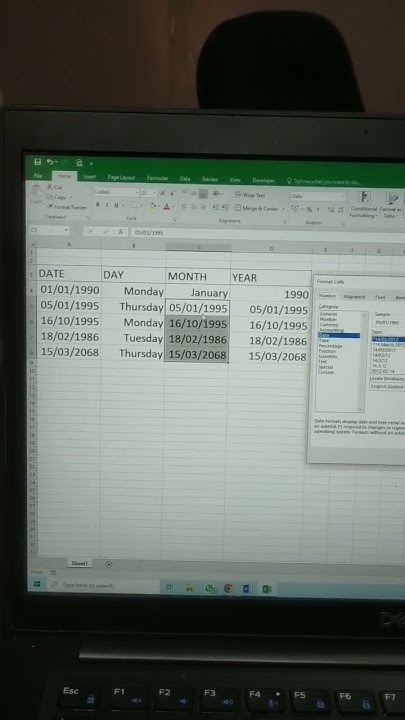The image size is (405, 720).
Task: Click the Print Preview icon in quick access toolbar
Action: [79, 163]
